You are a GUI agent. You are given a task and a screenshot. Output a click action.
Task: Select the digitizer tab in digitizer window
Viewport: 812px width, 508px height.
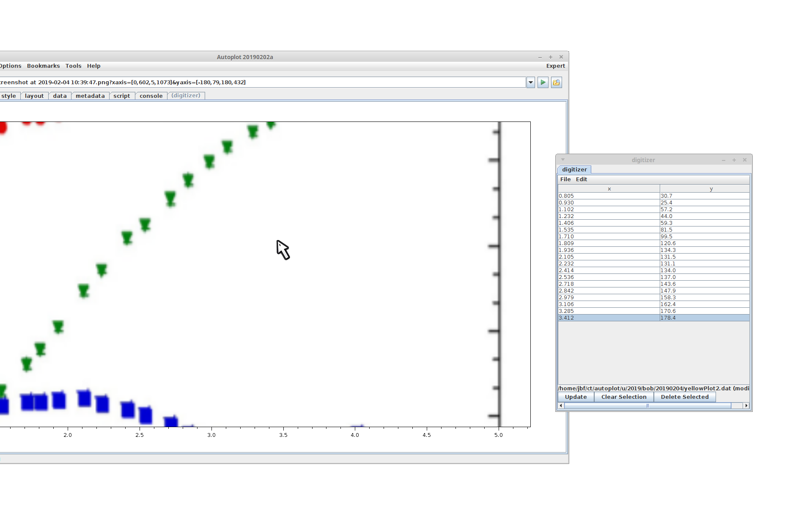[574, 170]
